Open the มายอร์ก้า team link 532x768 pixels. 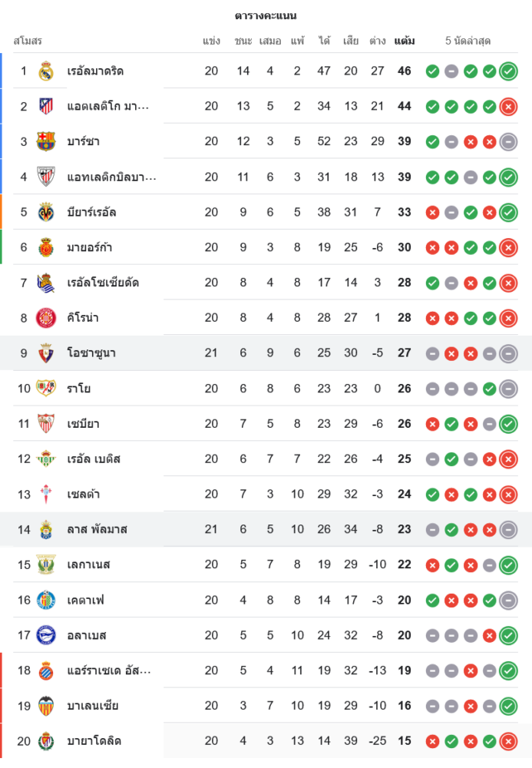click(91, 247)
